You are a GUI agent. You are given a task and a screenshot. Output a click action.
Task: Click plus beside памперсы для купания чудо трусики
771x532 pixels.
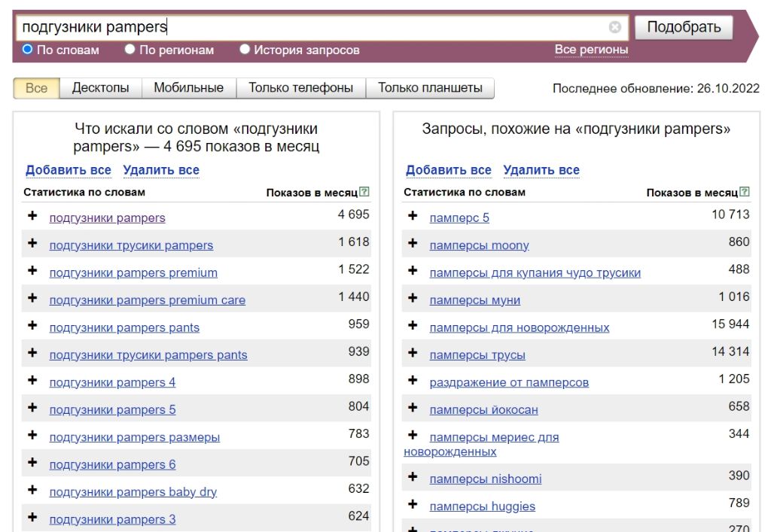pyautogui.click(x=413, y=271)
